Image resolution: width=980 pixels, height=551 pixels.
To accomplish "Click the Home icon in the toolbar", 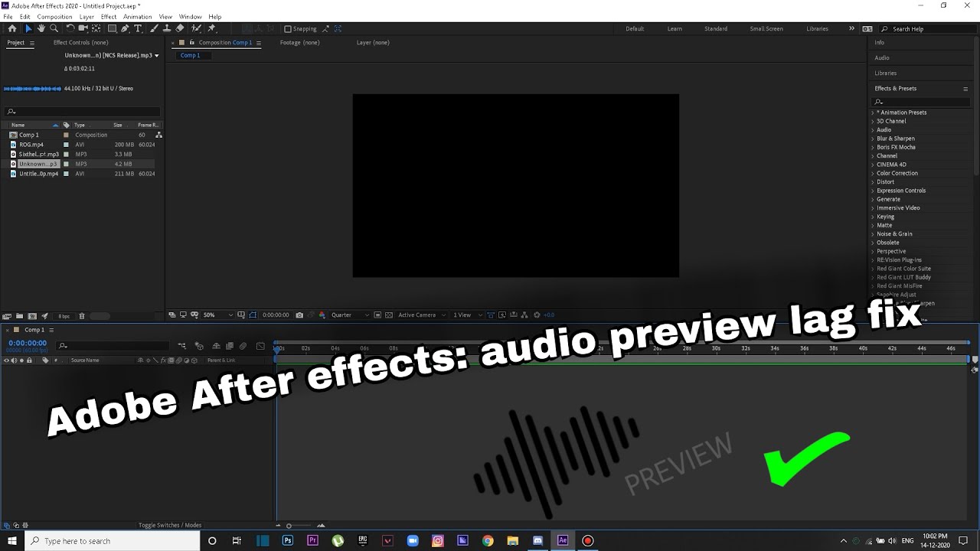I will tap(11, 28).
